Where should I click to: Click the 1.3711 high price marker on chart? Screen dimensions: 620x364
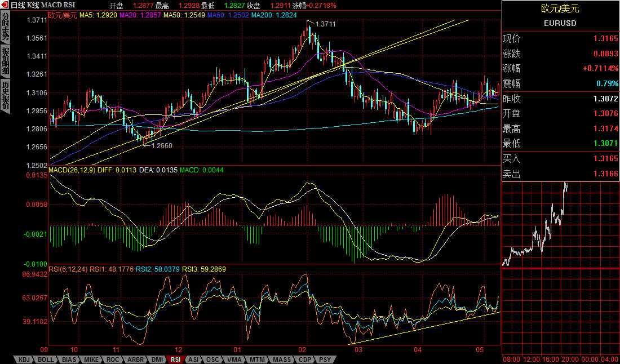326,24
